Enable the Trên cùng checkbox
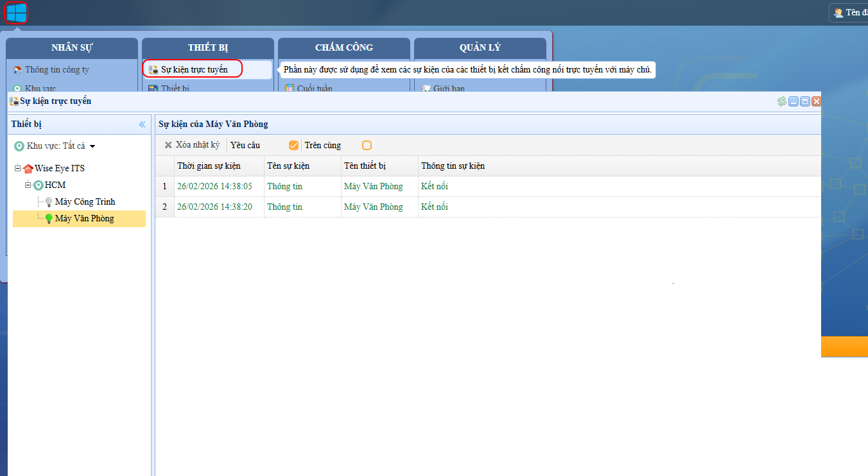This screenshot has height=476, width=868. tap(367, 146)
